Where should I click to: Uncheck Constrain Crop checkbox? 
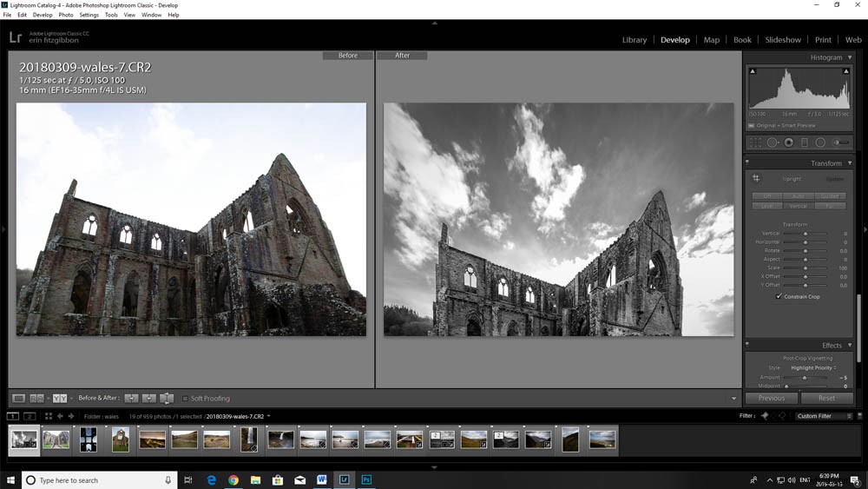coord(779,296)
